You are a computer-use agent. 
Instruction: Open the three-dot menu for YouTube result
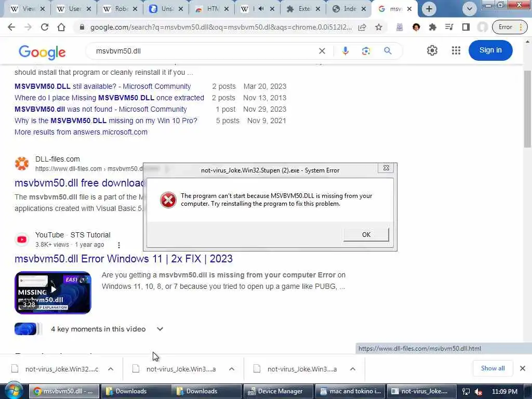point(119,245)
